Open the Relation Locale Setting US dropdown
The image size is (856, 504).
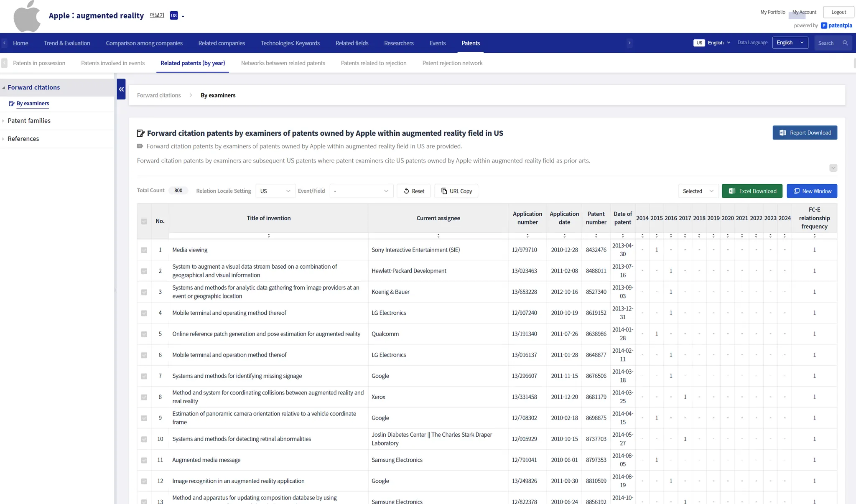coord(275,191)
